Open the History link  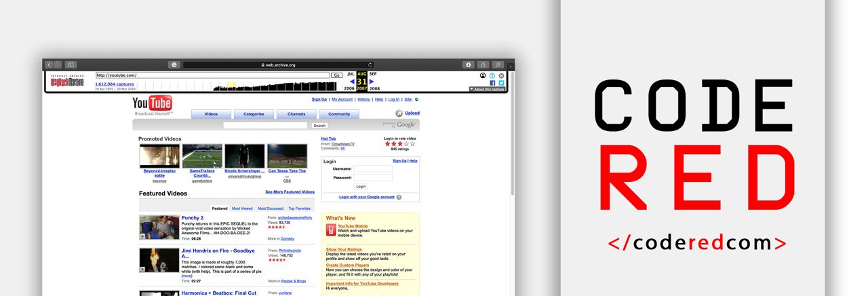coord(364,99)
